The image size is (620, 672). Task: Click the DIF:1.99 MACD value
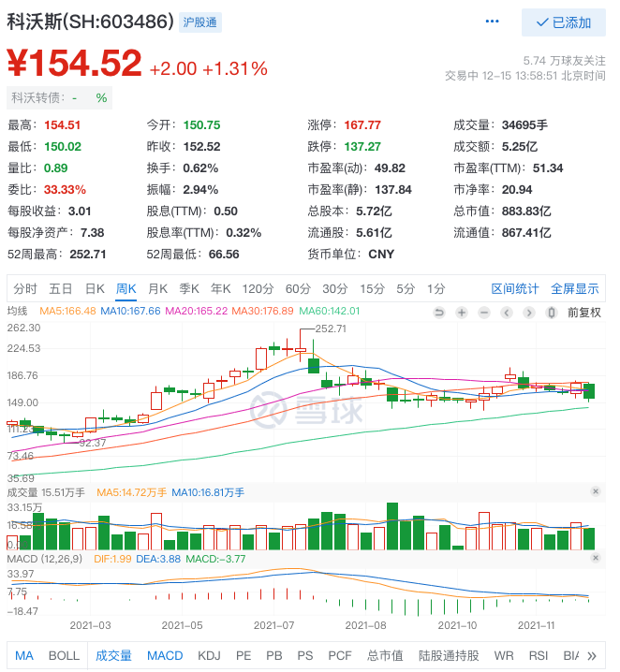(112, 559)
